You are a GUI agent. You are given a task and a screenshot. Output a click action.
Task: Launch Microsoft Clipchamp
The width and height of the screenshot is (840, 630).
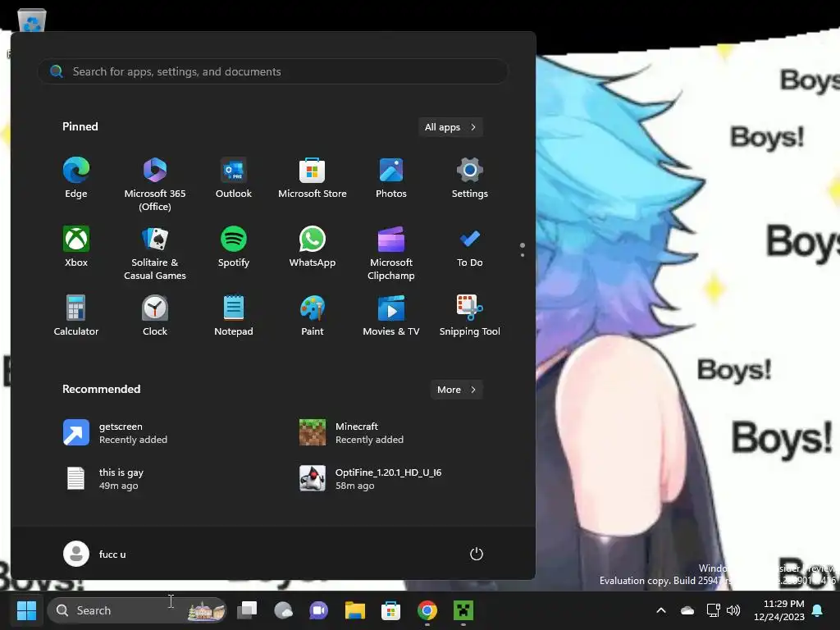click(391, 253)
